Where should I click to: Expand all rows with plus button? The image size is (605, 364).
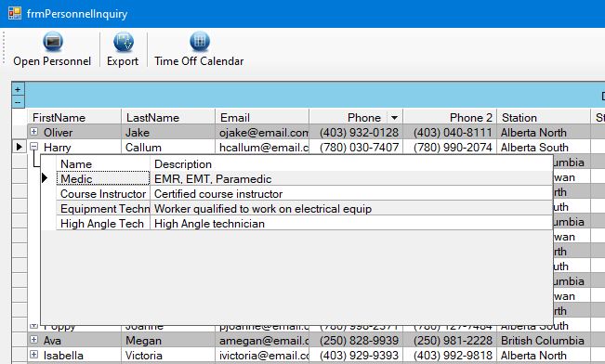18,89
